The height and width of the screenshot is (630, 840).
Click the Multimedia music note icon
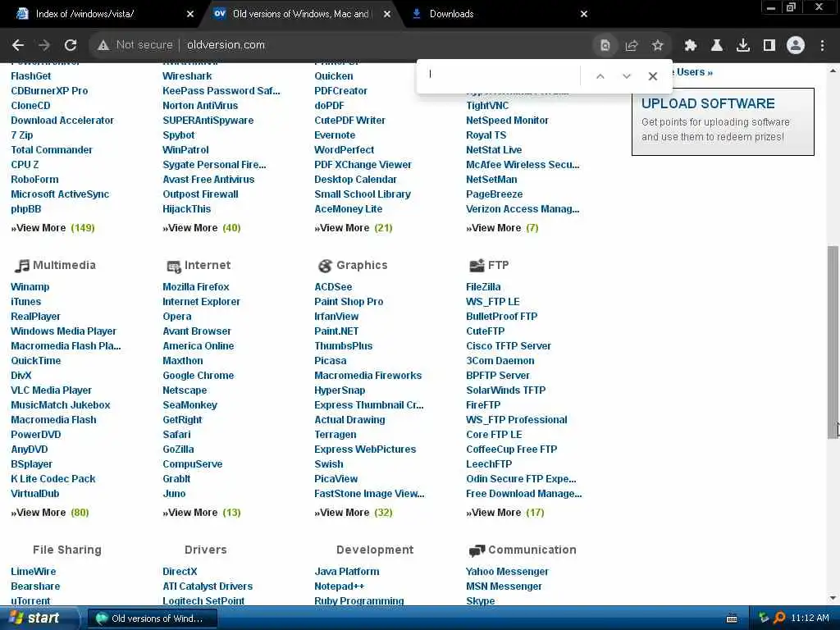tap(21, 266)
